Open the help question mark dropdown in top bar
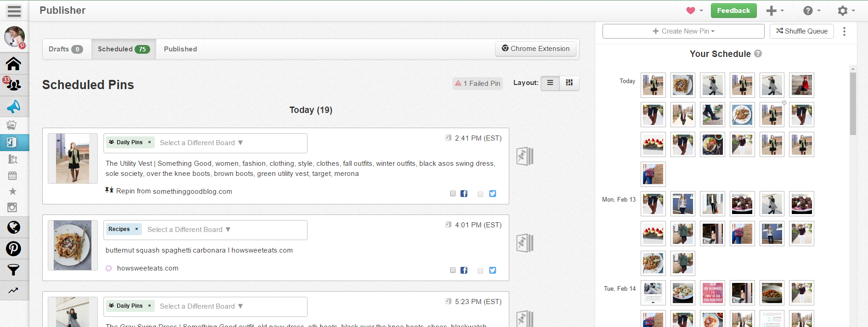 click(x=812, y=11)
